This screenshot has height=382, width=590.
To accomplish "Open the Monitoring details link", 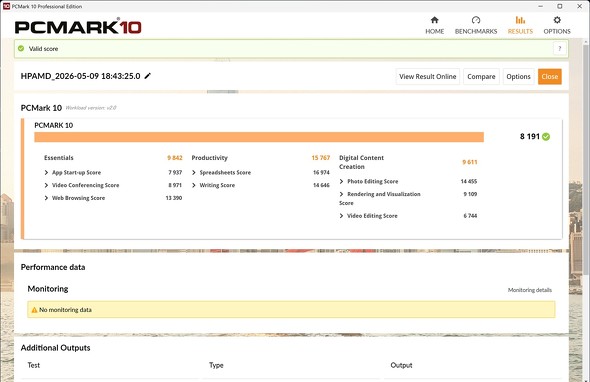I will [529, 290].
